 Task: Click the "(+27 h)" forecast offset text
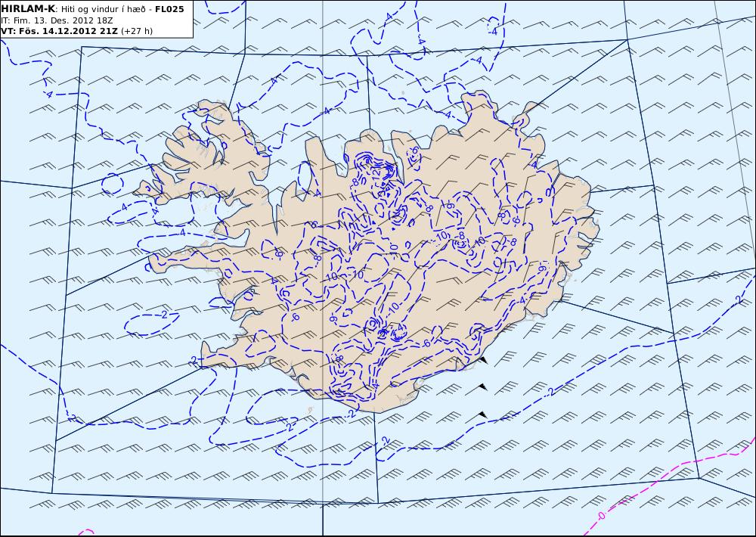click(136, 31)
